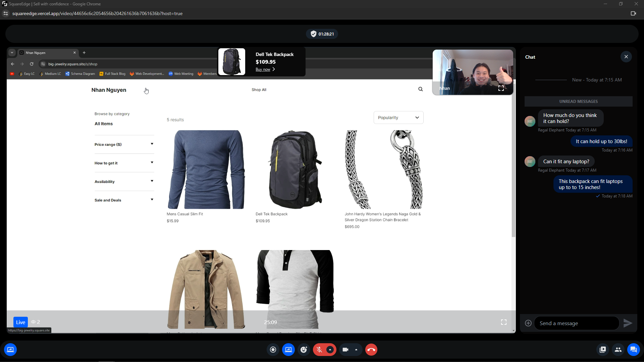Toggle the chat panel button in the bottom bar

(x=633, y=350)
